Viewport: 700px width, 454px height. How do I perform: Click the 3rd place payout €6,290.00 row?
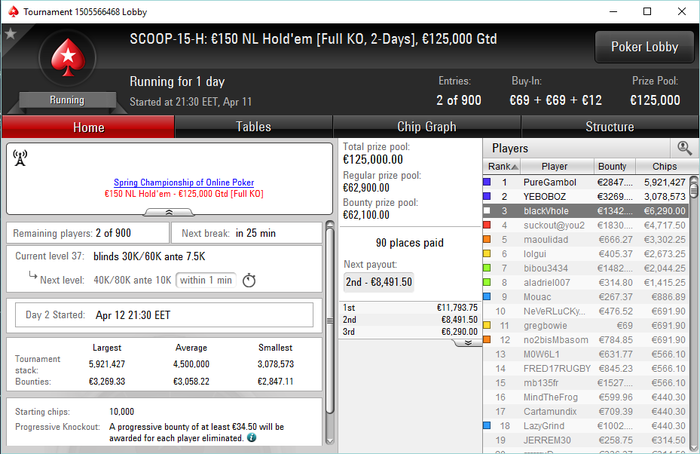(410, 332)
